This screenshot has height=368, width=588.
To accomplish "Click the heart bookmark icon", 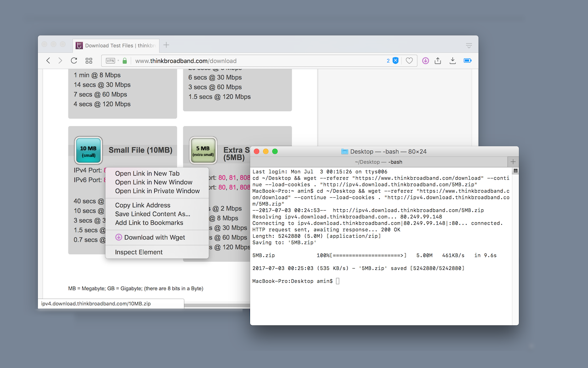I will coord(409,61).
